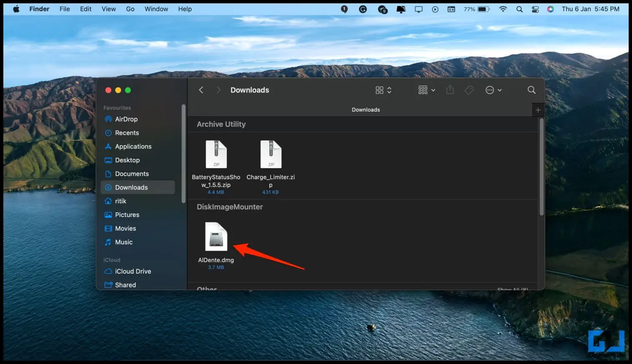This screenshot has width=632, height=364.
Task: Click the battery 77% status icon
Action: 477,9
